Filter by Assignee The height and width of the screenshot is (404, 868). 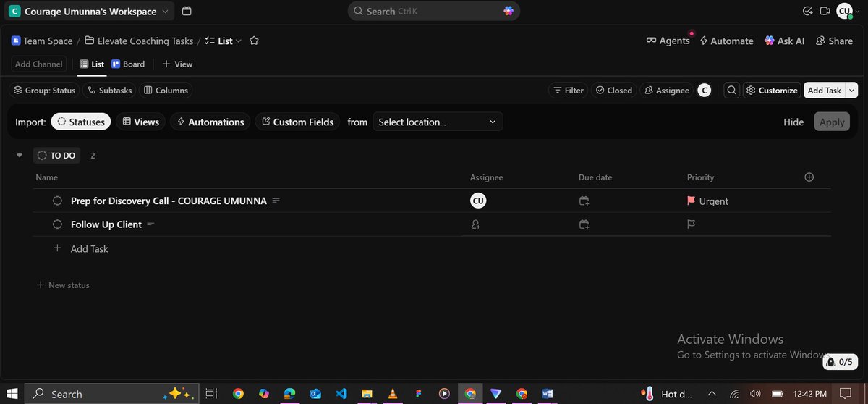(x=666, y=91)
